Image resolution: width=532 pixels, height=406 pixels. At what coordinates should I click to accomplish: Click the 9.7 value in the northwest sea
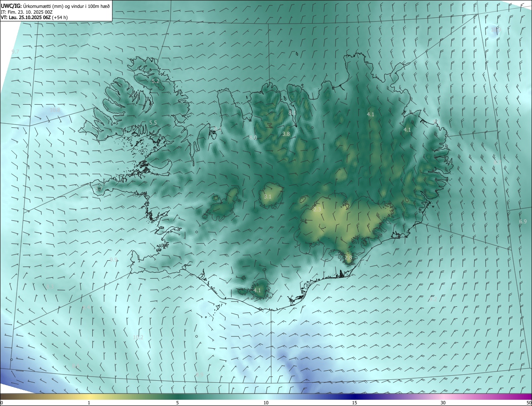point(15,51)
